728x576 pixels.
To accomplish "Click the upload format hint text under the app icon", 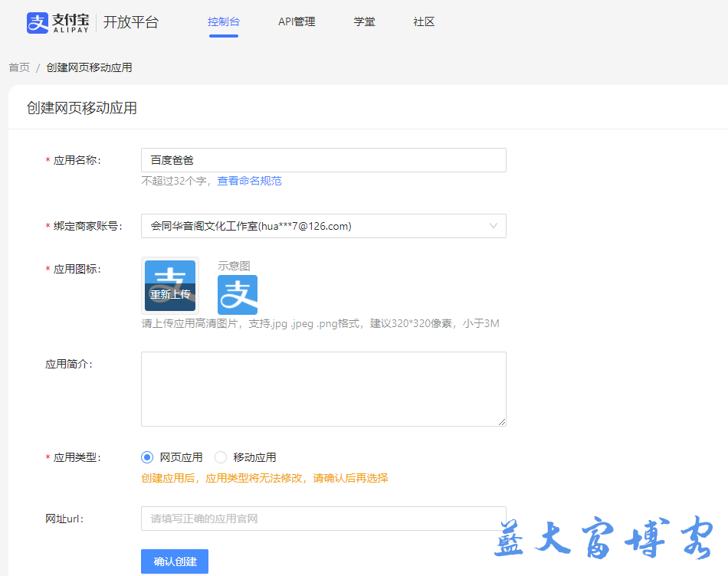I will point(320,323).
